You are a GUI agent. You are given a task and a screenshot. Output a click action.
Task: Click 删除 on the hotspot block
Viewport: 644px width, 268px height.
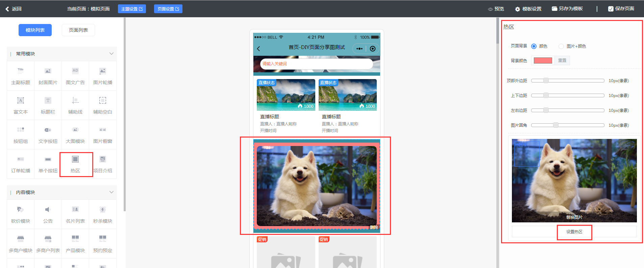pyautogui.click(x=374, y=227)
